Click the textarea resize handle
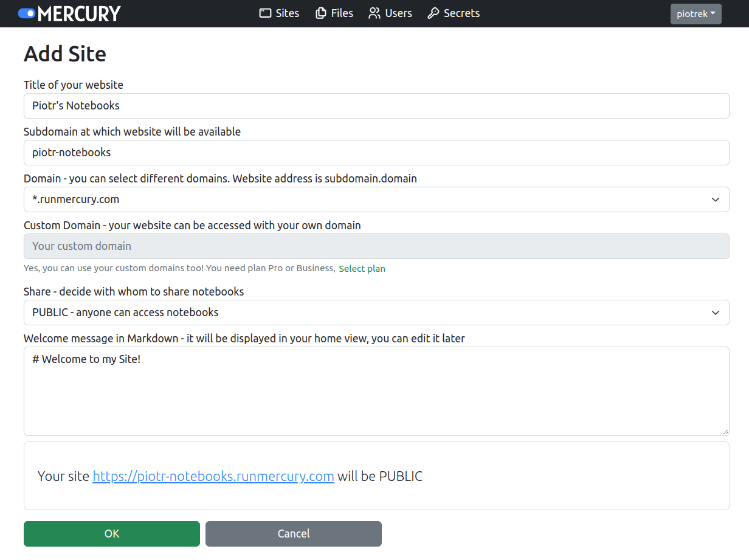 click(725, 432)
